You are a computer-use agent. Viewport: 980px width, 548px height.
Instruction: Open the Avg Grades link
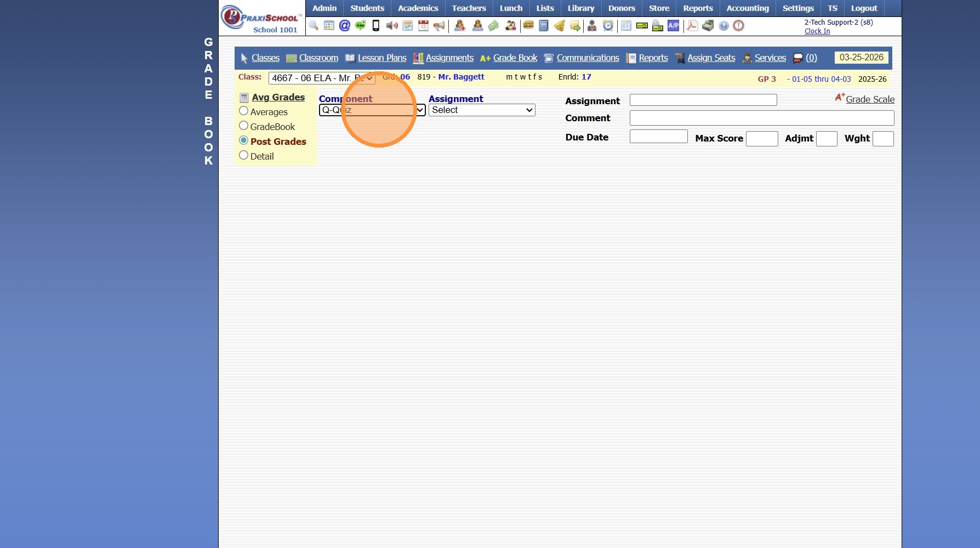coord(278,97)
